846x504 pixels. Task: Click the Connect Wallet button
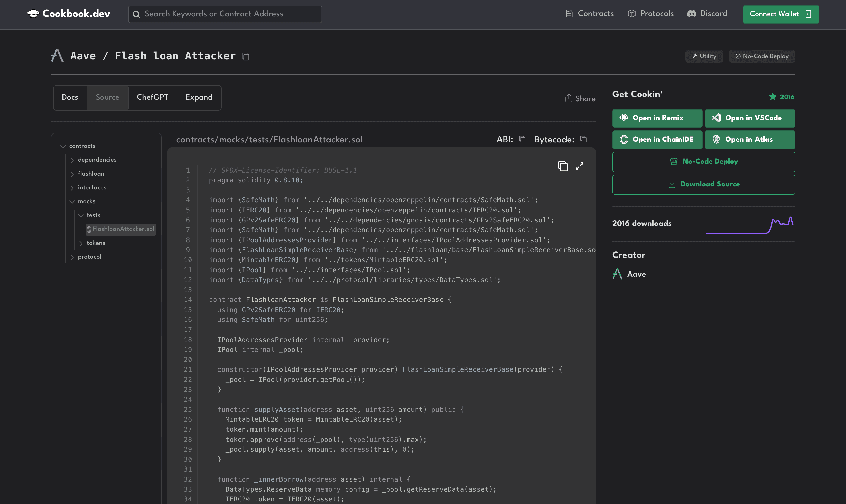(781, 14)
